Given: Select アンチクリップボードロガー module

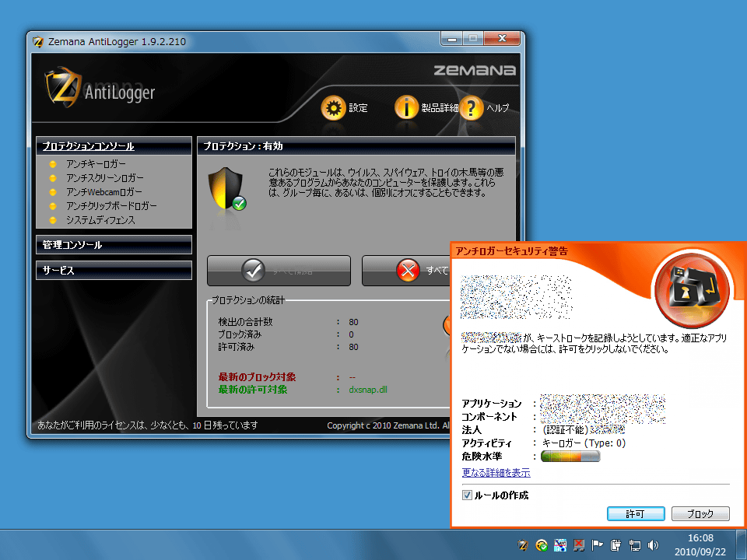Looking at the screenshot, I should 111,206.
